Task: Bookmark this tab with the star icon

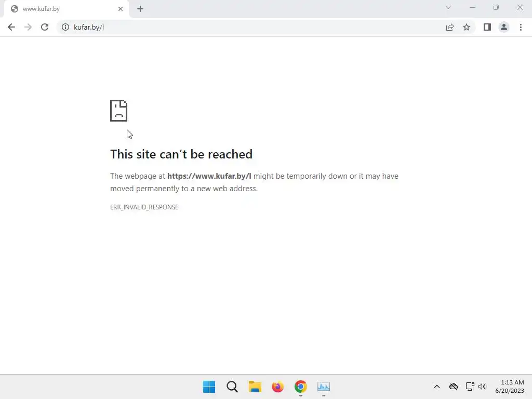Action: [467, 27]
